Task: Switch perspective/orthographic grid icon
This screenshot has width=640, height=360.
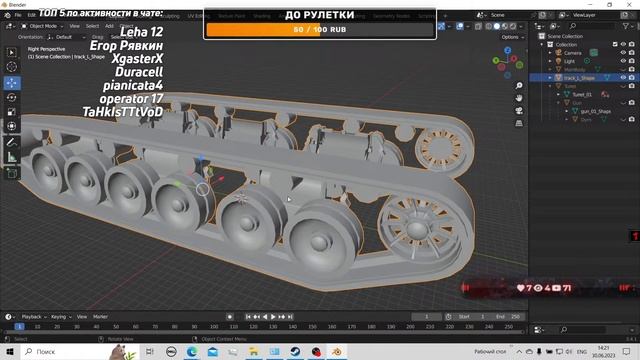Action: pyautogui.click(x=519, y=123)
